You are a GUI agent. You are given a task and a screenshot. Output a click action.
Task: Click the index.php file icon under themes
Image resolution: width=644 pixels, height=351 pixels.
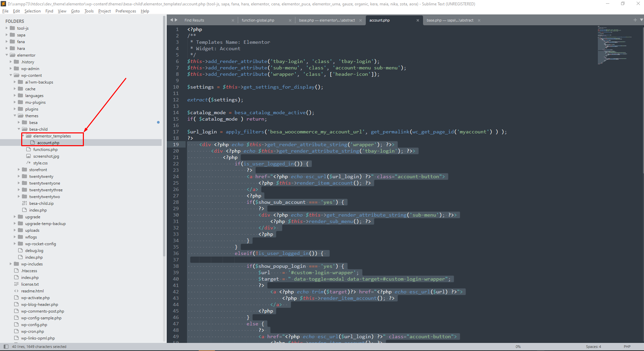pyautogui.click(x=25, y=210)
